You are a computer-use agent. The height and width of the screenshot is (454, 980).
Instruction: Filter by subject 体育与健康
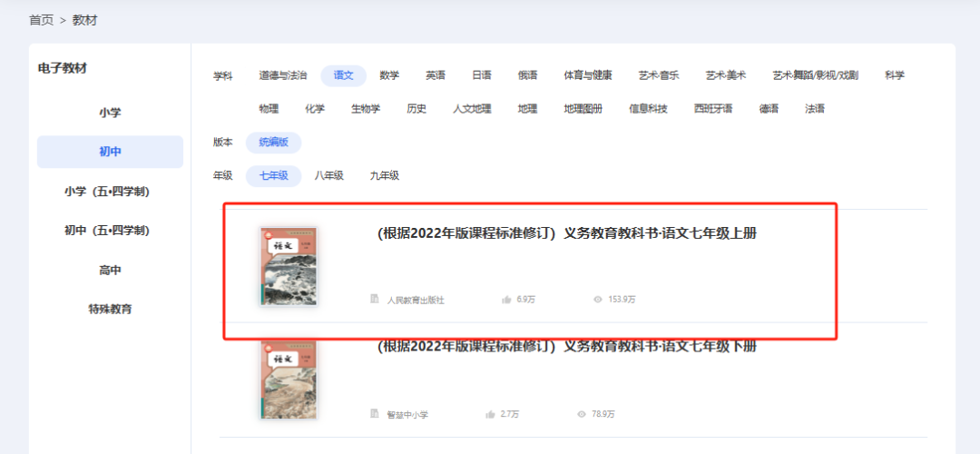click(588, 75)
